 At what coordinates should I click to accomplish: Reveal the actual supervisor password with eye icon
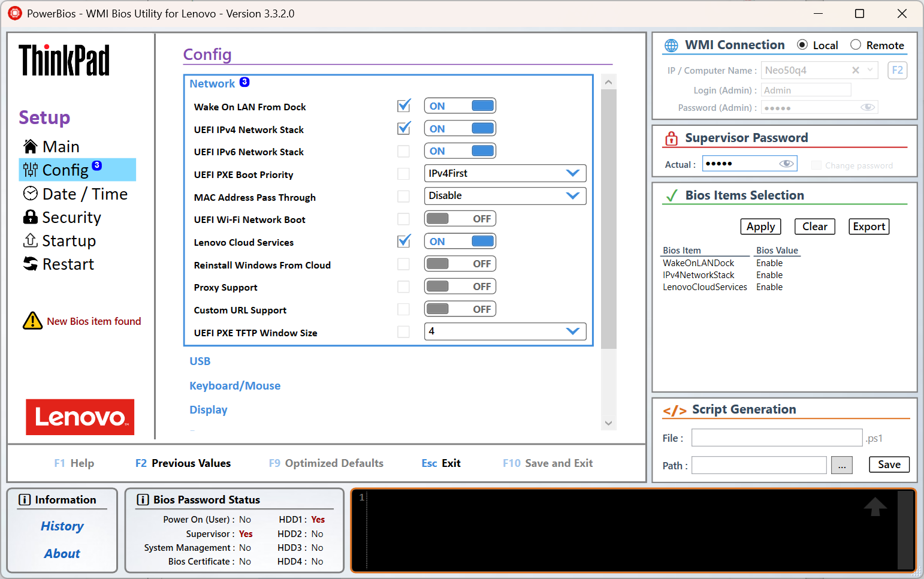pyautogui.click(x=786, y=164)
